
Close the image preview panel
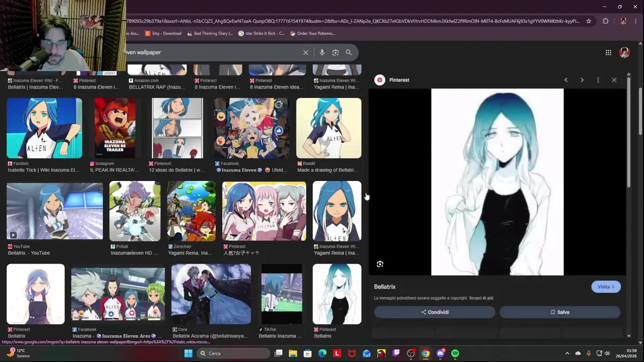coord(614,80)
